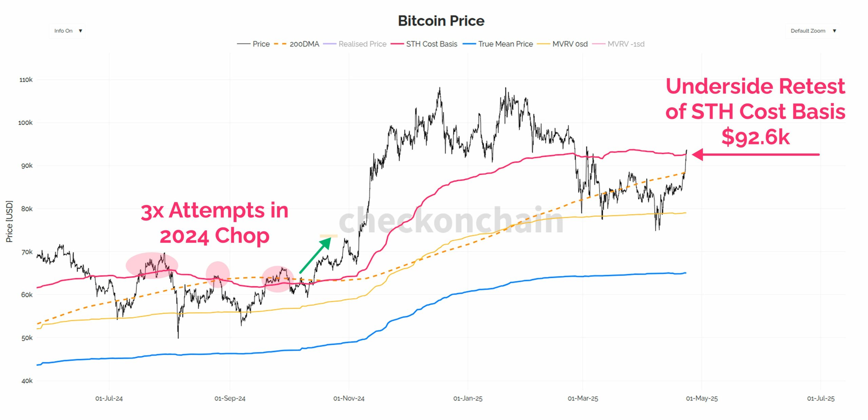Select the middle pink ellipse highlight
This screenshot has width=868, height=420.
[218, 274]
